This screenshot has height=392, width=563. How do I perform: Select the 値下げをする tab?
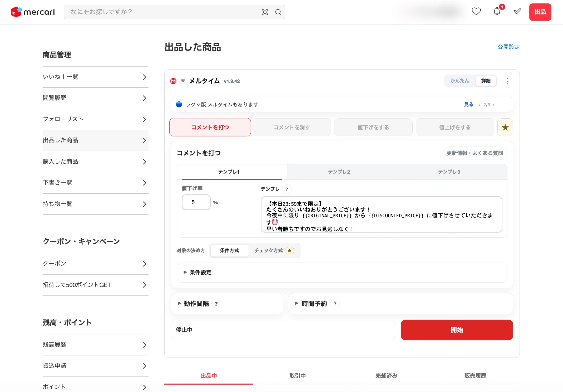(x=373, y=127)
